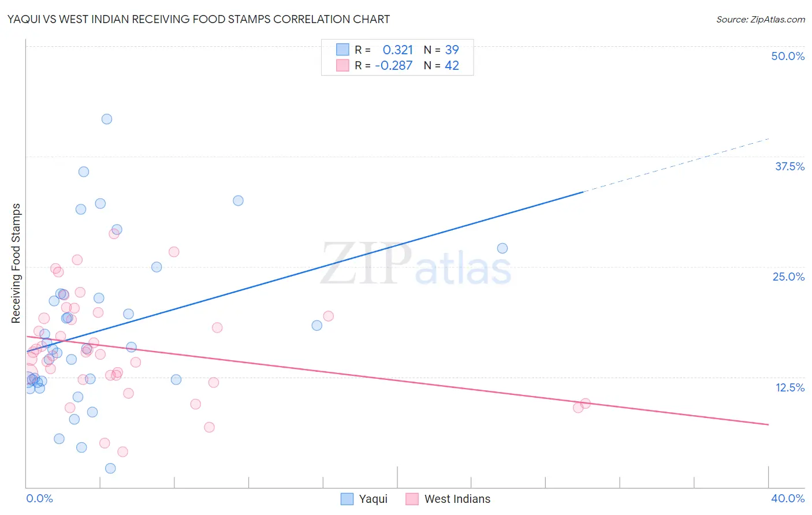The image size is (812, 515).
Task: Click the blue Yaqui legend swatch at bottom
Action: [x=347, y=499]
